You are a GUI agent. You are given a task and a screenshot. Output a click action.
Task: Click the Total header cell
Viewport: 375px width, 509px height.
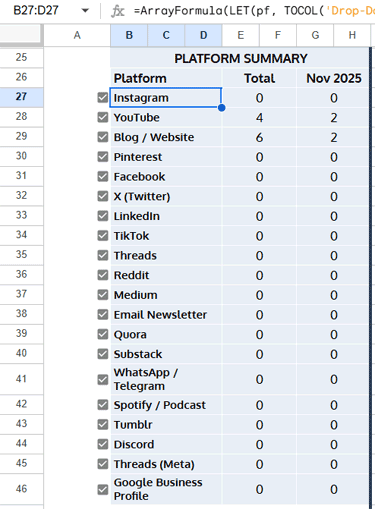(x=259, y=78)
